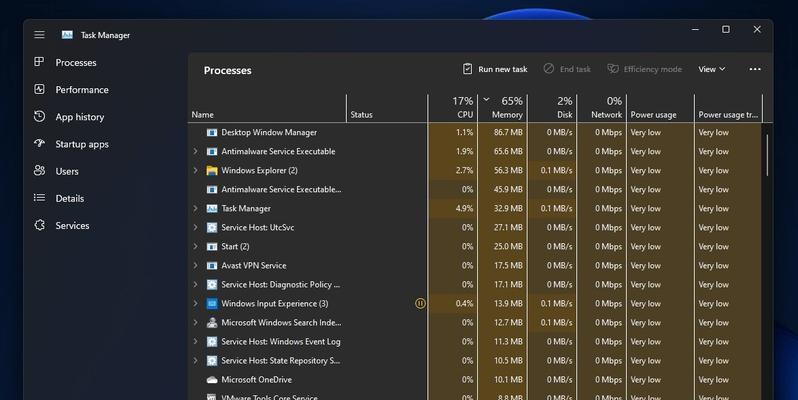The width and height of the screenshot is (798, 400).
Task: Click the Desktop Window Manager process icon
Action: pos(212,132)
